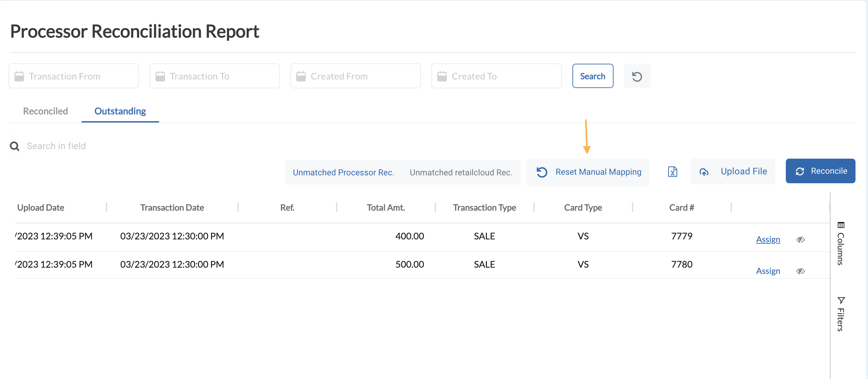Viewport: 868px width, 379px height.
Task: Select the Outstanding tab
Action: tap(120, 111)
